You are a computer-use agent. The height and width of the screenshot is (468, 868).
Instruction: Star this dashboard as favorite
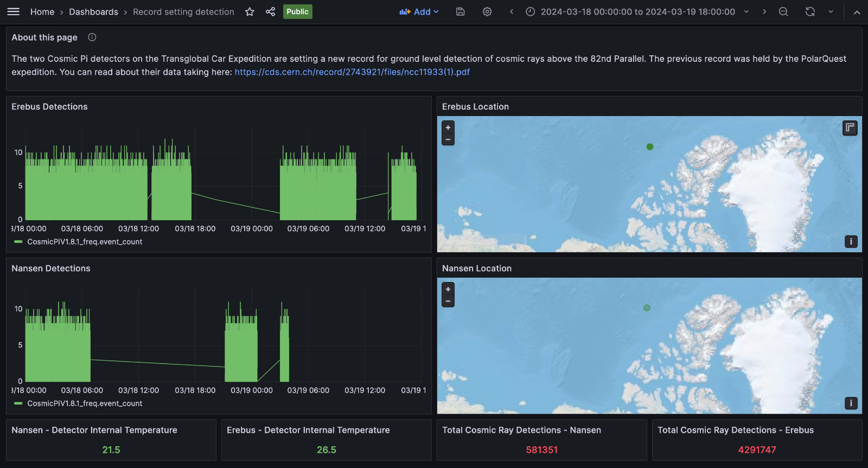[x=250, y=11]
